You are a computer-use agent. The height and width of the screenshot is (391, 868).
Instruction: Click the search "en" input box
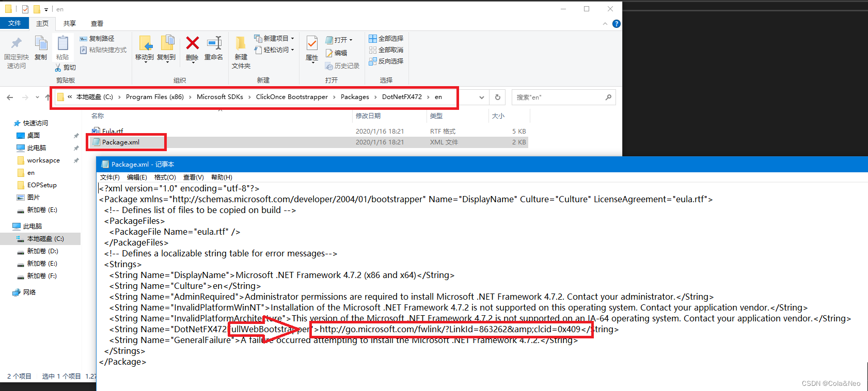[x=563, y=97]
